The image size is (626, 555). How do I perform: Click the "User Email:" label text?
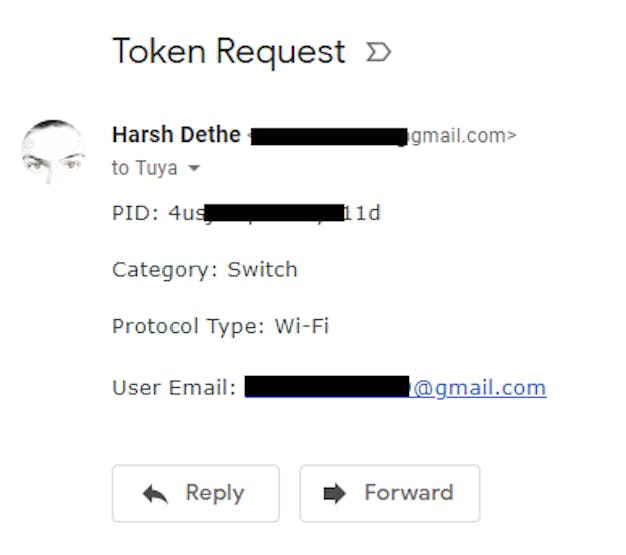[173, 388]
